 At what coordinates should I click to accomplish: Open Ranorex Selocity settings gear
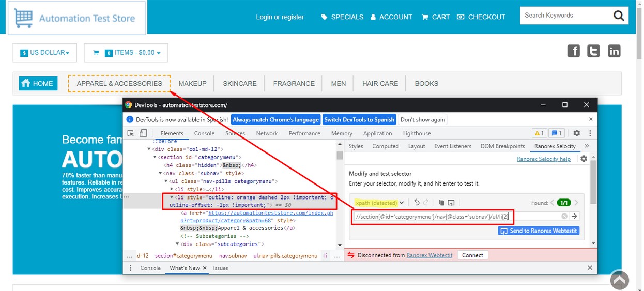[584, 159]
